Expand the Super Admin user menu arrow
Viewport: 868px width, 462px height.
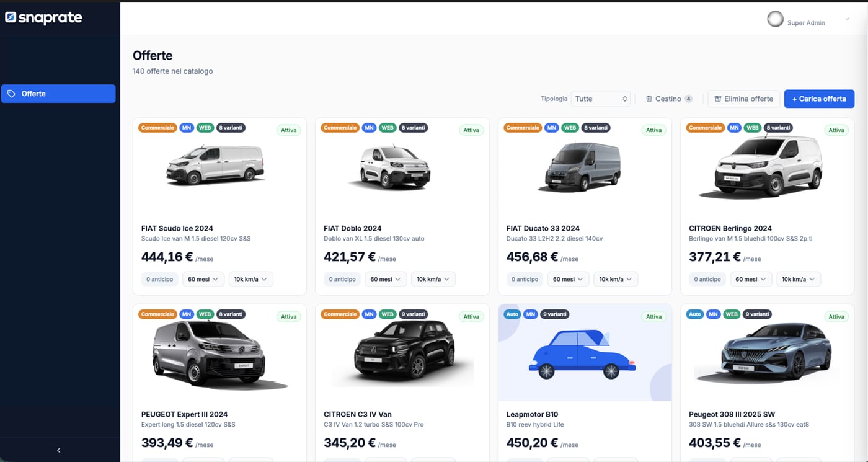(848, 20)
